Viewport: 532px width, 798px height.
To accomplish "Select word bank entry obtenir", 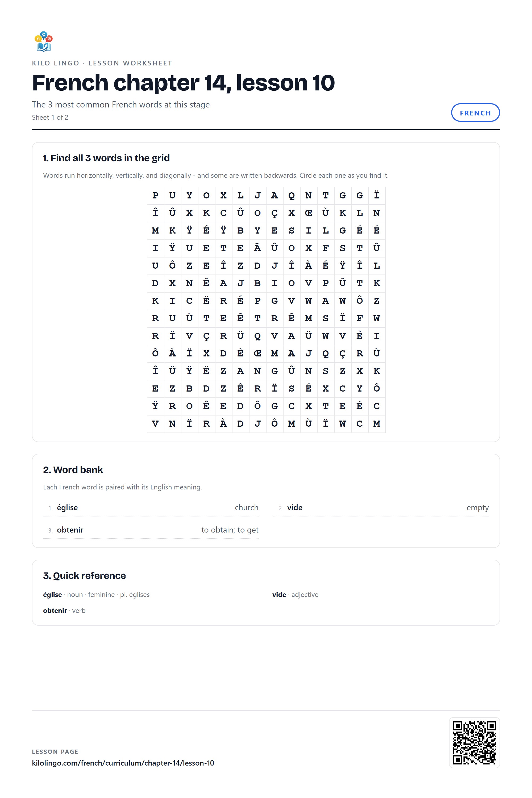I will [x=151, y=530].
